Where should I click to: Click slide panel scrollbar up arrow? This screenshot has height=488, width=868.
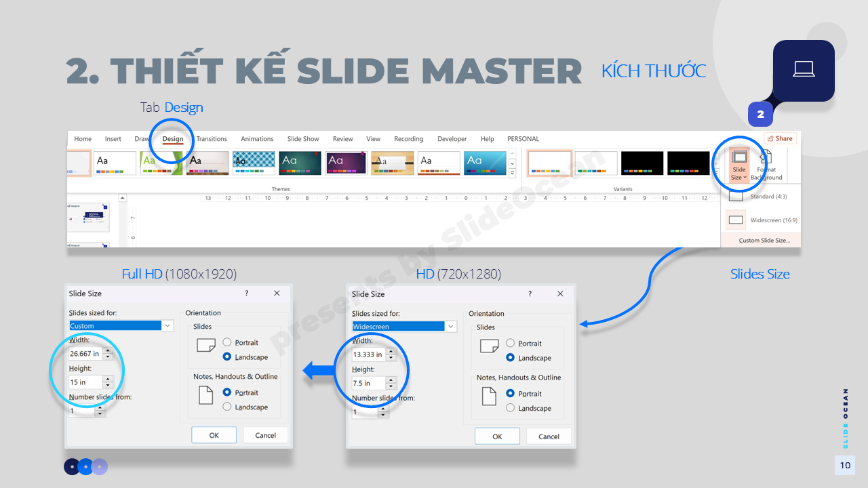[123, 199]
